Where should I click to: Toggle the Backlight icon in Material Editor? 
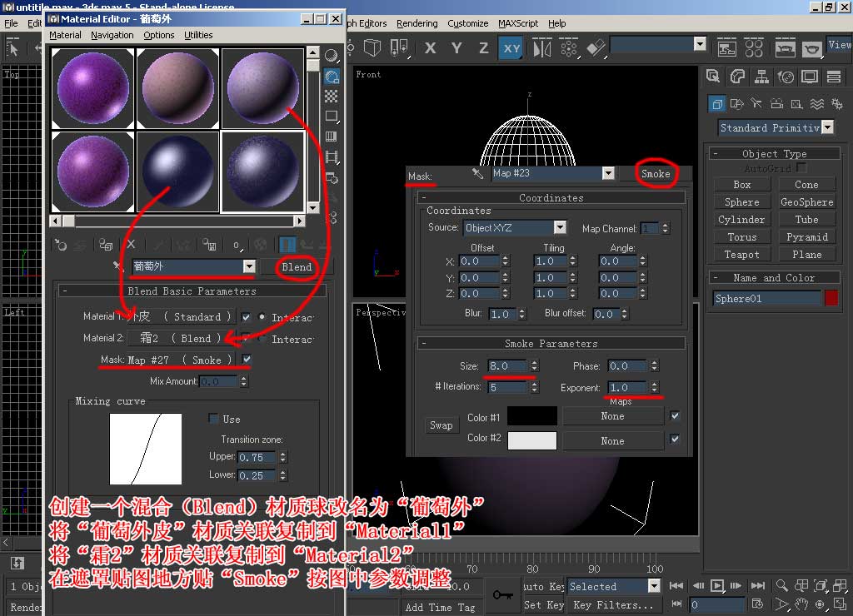pyautogui.click(x=332, y=76)
